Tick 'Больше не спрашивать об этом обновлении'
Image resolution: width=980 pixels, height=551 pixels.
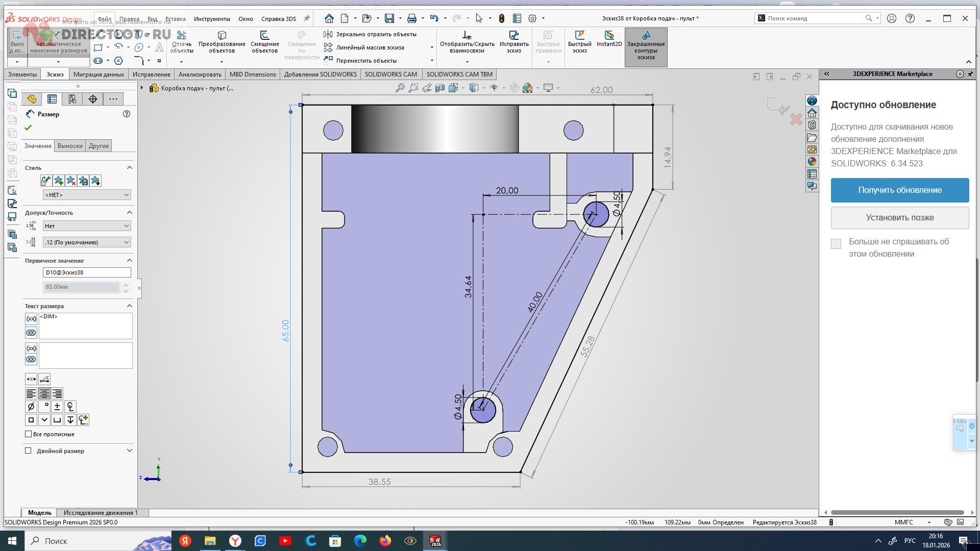[x=836, y=244]
